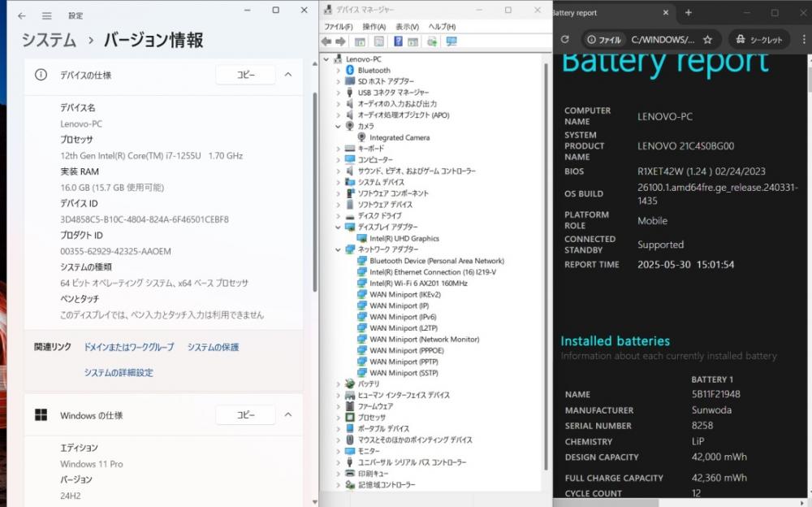This screenshot has height=507, width=812.
Task: Click the シークレット incognito indicator
Action: (760, 39)
